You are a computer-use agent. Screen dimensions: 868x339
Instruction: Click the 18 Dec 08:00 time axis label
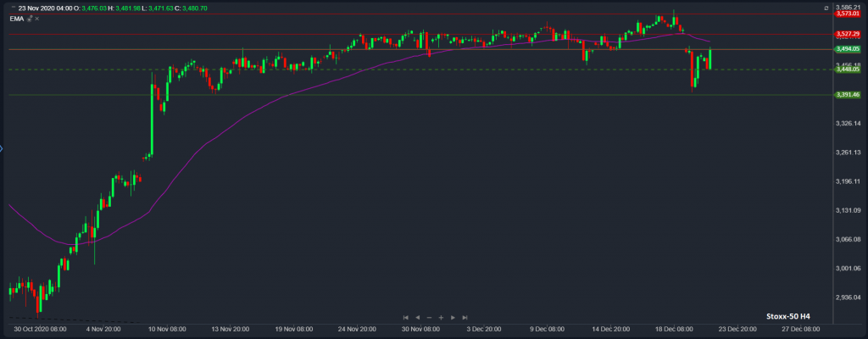[x=674, y=328]
